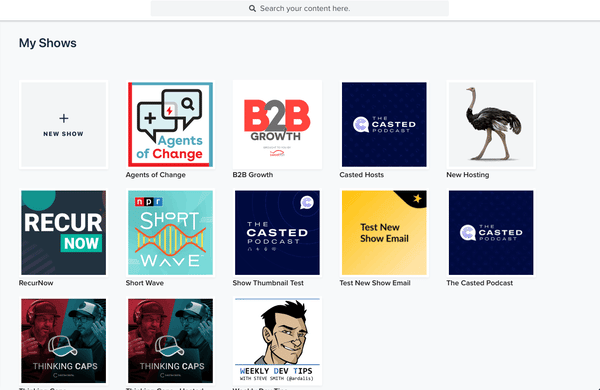Click the 'New Hosting' title text
600x390 pixels.
468,175
